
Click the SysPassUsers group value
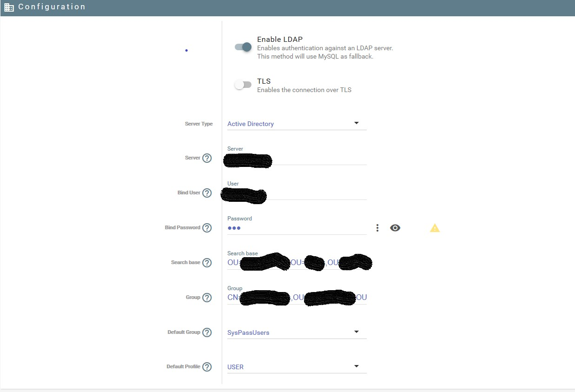coord(248,332)
